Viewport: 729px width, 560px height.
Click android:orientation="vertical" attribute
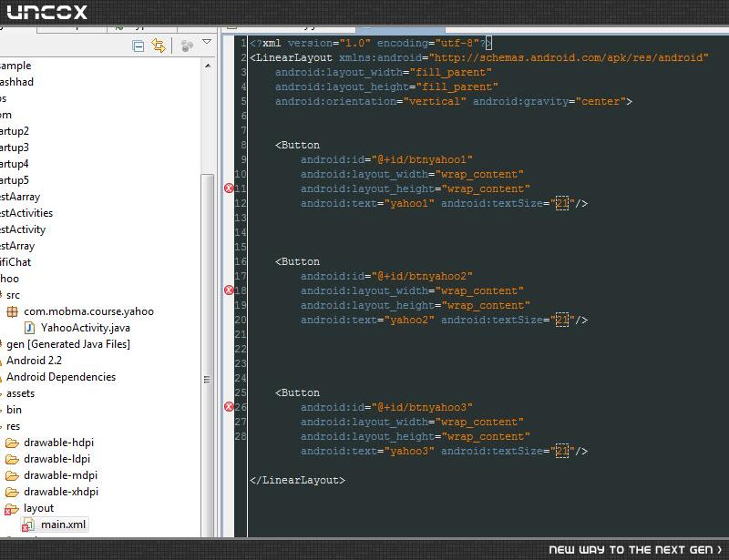(371, 101)
